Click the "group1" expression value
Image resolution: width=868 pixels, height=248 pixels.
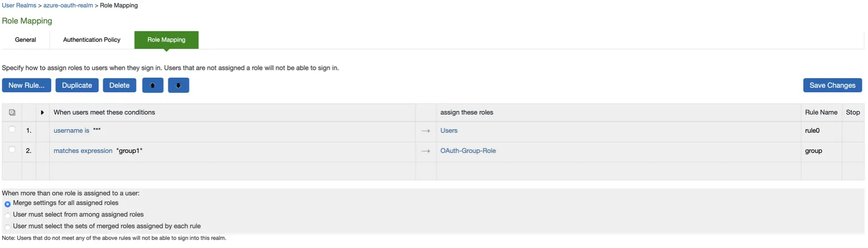(130, 151)
